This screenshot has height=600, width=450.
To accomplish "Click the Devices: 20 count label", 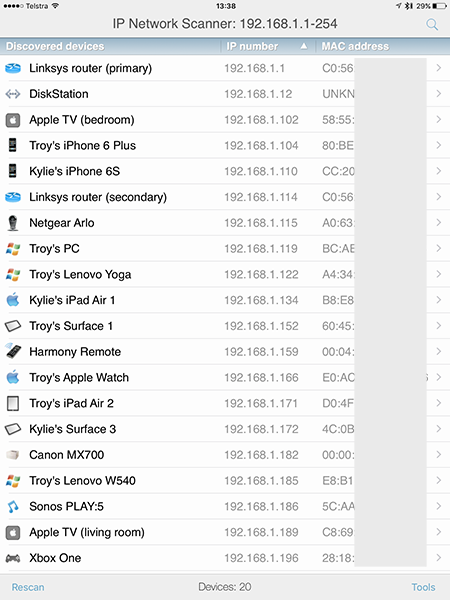I will pyautogui.click(x=225, y=587).
